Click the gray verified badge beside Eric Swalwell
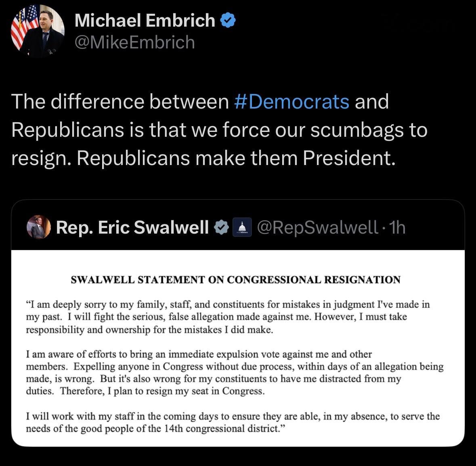 pos(221,227)
